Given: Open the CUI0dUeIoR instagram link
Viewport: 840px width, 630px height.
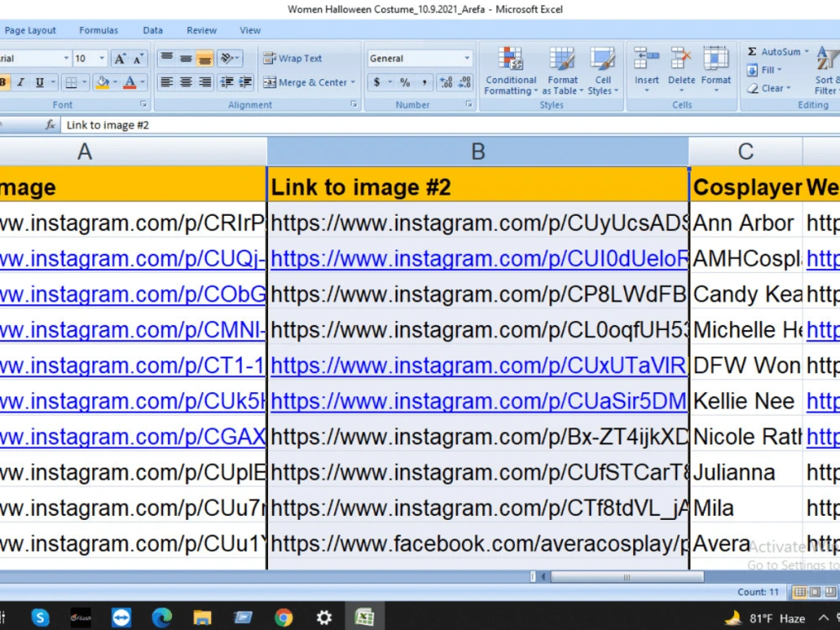Looking at the screenshot, I should click(x=479, y=259).
